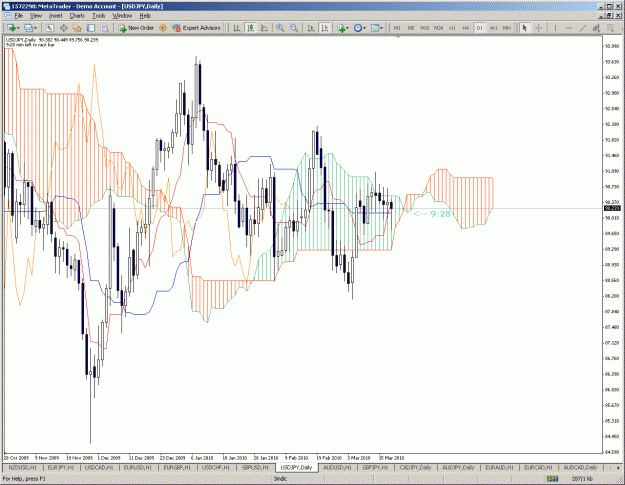Screen dimensions: 625x485
Task: Click the MetaTrader title bar icon
Action: click(6, 6)
